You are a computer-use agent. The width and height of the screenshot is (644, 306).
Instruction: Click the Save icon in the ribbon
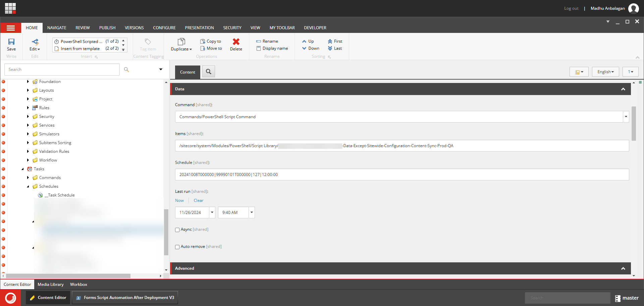11,42
